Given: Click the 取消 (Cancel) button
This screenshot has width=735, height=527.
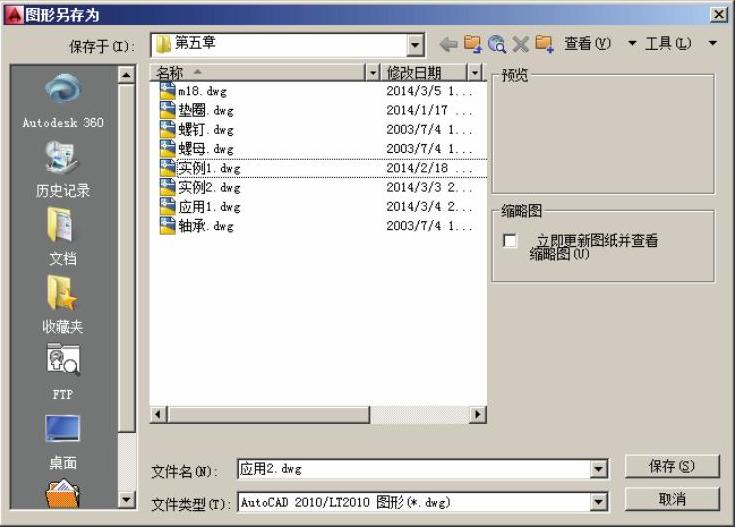Looking at the screenshot, I should tap(671, 499).
